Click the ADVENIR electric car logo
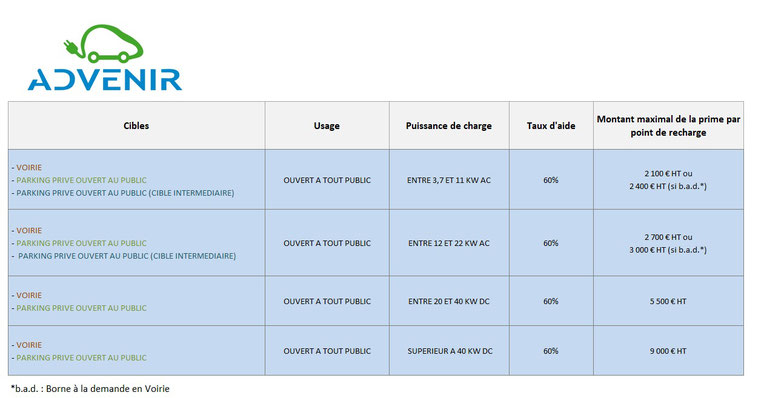Screen dimensions: 764x398 (105, 57)
